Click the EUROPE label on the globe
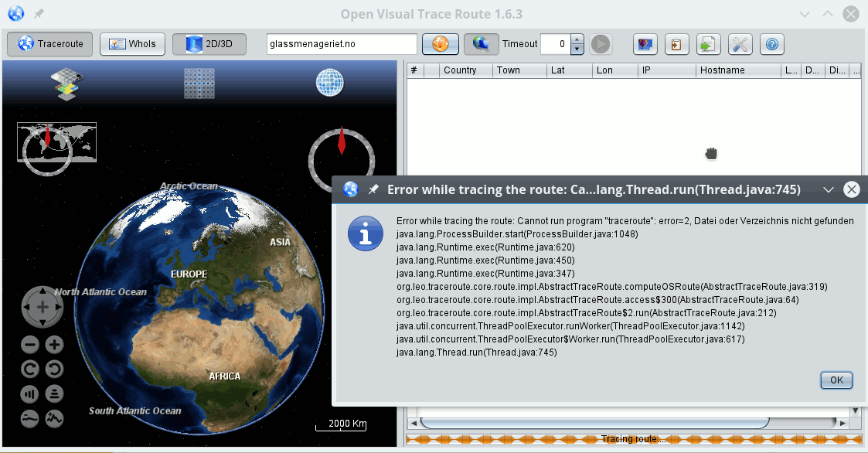Screen dimensions: 868x453 (189, 274)
